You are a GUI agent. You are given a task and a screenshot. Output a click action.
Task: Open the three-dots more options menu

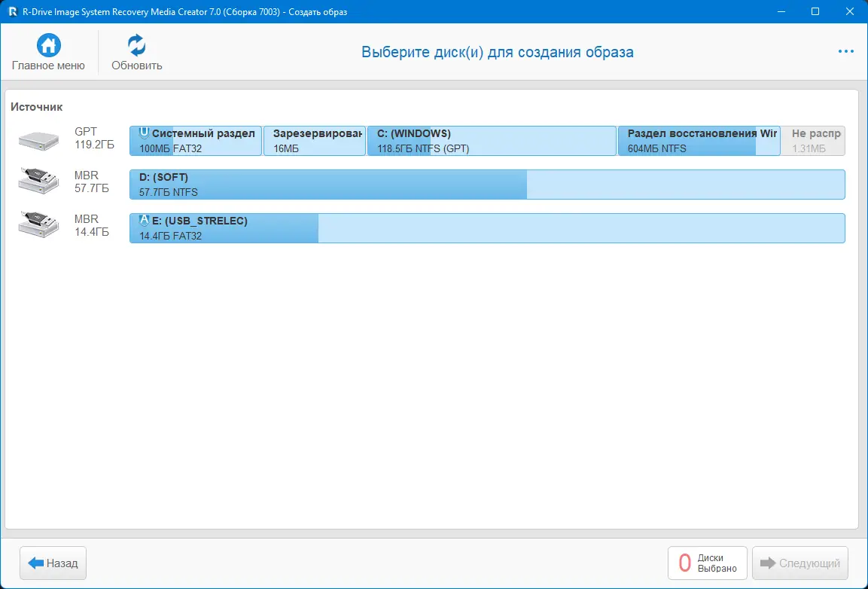point(846,51)
